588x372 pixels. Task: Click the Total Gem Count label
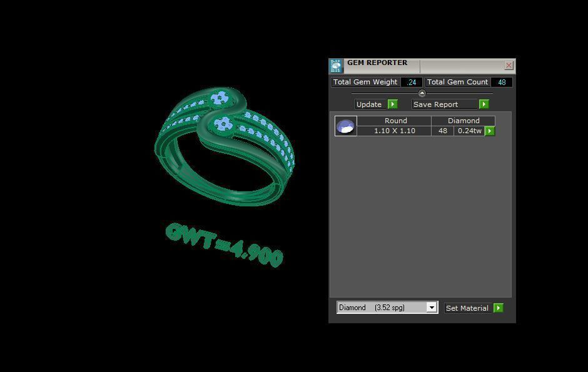(457, 82)
